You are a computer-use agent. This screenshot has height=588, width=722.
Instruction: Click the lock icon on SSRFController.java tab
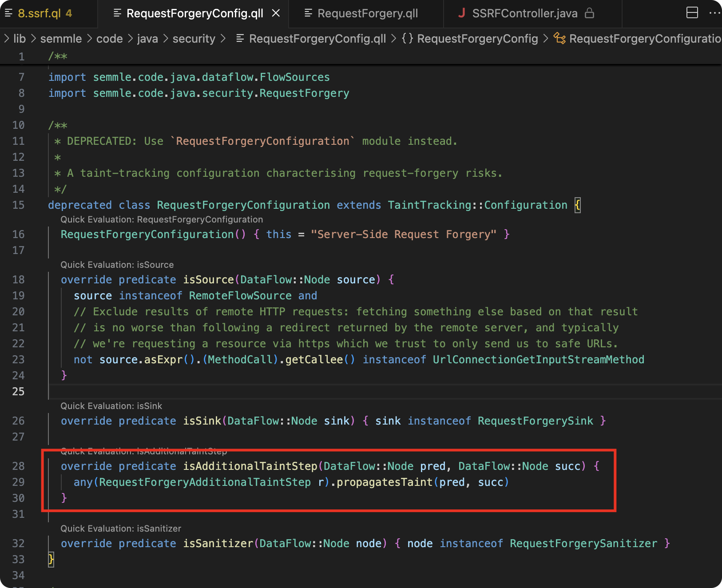coord(589,13)
